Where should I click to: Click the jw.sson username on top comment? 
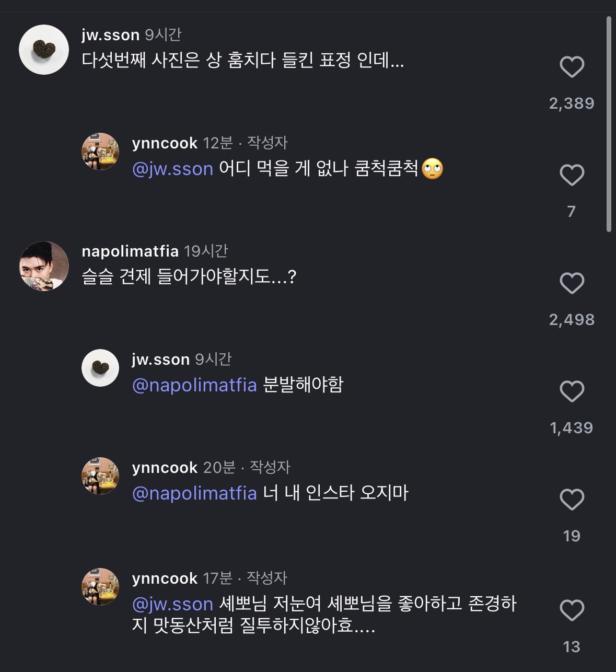click(x=110, y=35)
